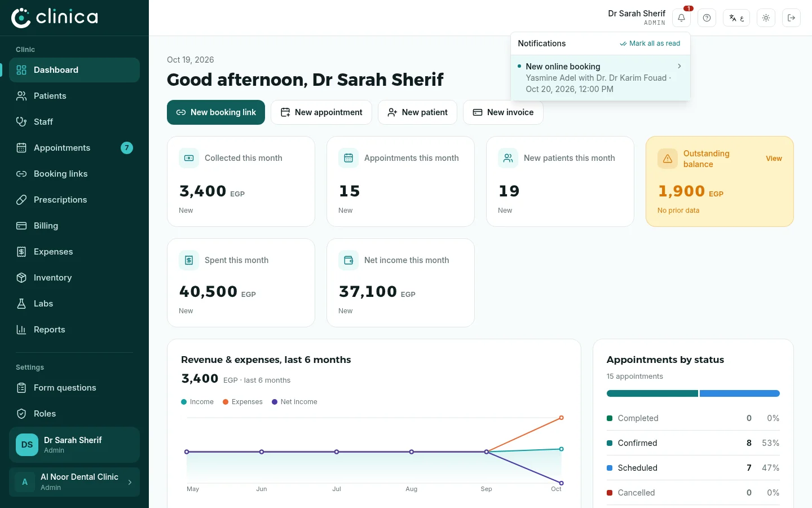Toggle the Net income legend item
Screen dimensions: 812x508
(x=294, y=402)
